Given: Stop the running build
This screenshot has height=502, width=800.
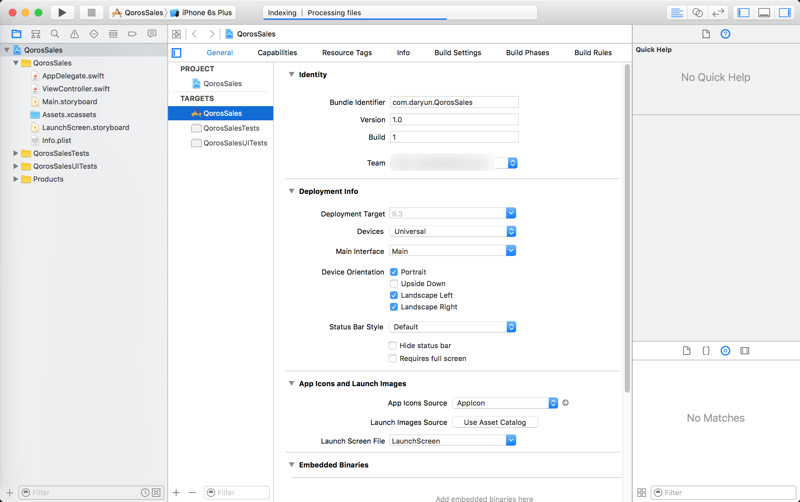Looking at the screenshot, I should [91, 12].
